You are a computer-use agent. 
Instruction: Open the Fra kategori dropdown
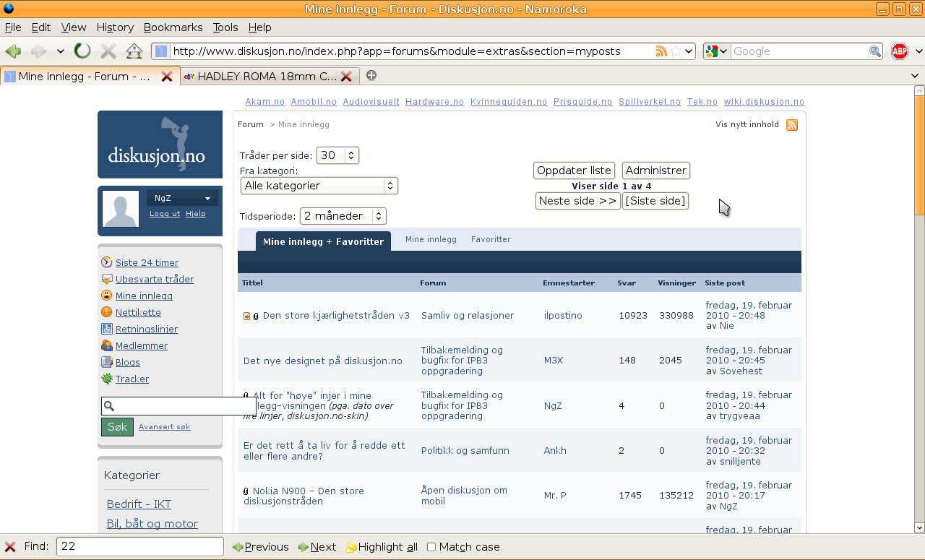click(x=319, y=186)
